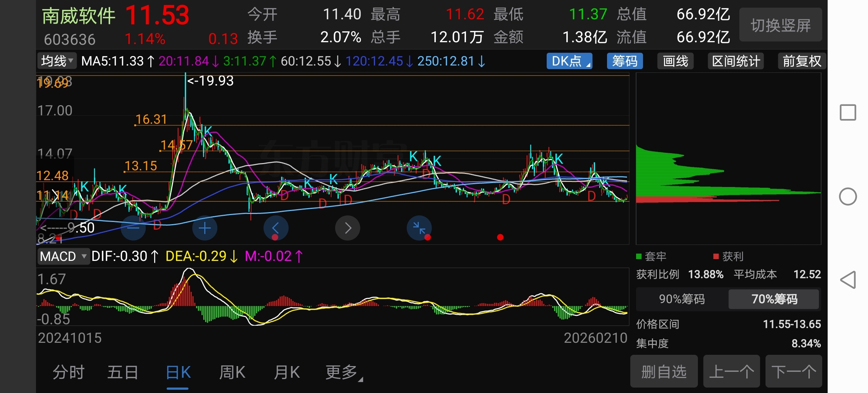Expand the DK点 options menu
Image resolution: width=868 pixels, height=393 pixels.
(569, 61)
